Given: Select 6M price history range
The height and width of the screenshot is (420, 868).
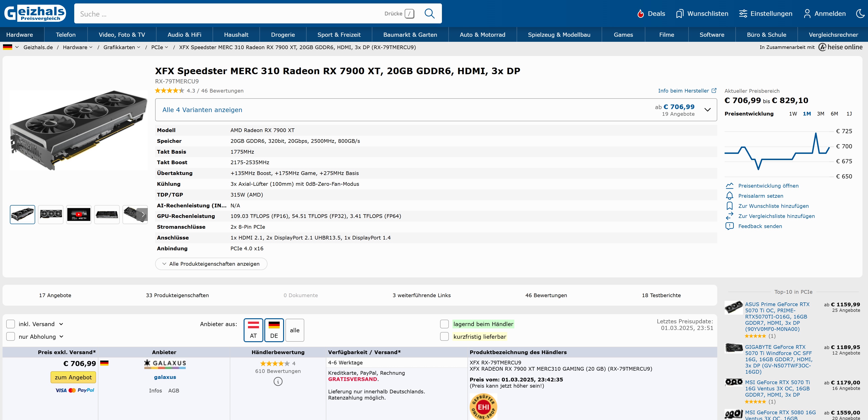Looking at the screenshot, I should click(x=834, y=113).
